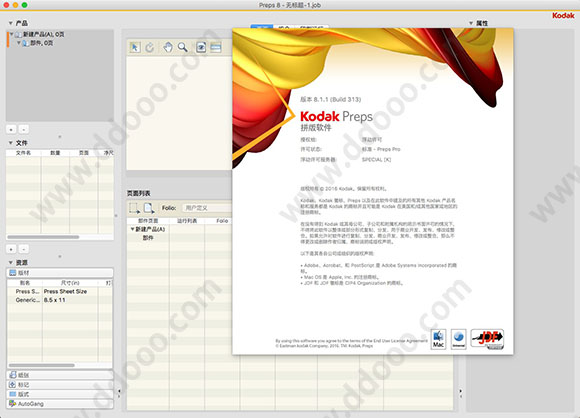Open the 版材 resource section header
580x418 pixels.
pos(60,273)
